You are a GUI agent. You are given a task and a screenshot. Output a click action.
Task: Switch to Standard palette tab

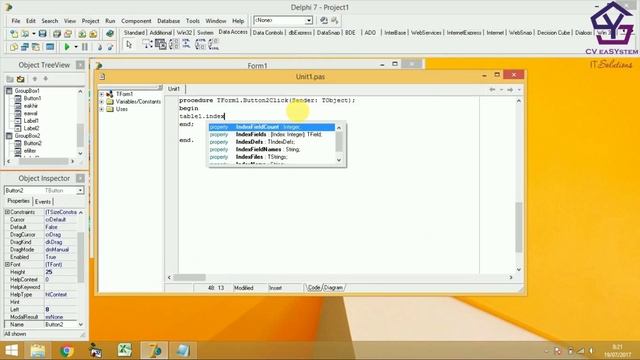click(134, 33)
